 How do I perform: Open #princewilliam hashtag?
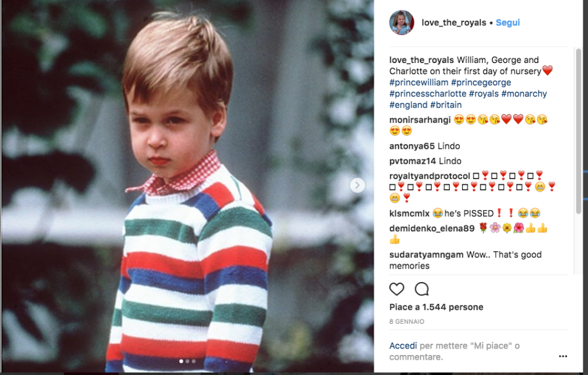(419, 82)
